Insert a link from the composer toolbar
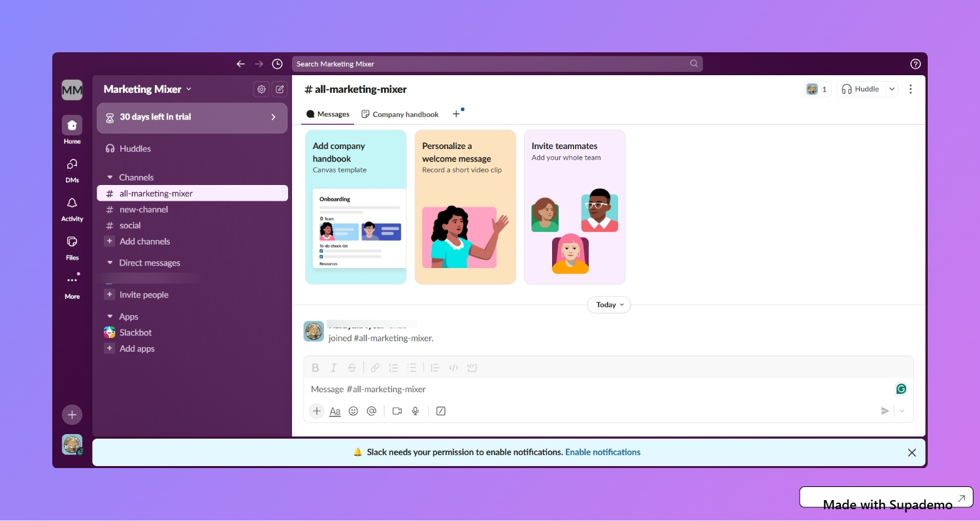This screenshot has width=980, height=521. [x=375, y=367]
